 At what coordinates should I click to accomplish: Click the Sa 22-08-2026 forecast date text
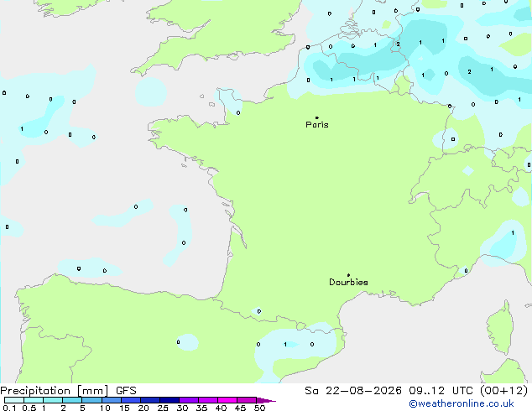[353, 391]
